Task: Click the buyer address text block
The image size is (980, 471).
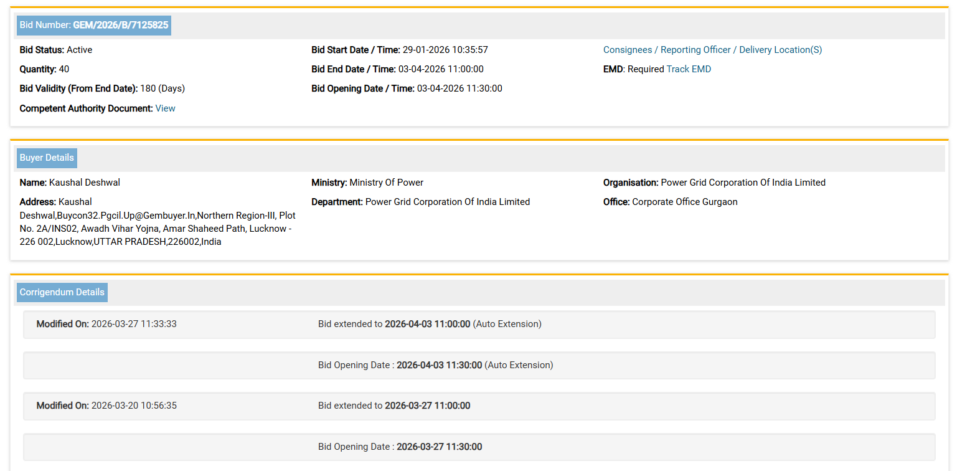Action: pos(156,222)
